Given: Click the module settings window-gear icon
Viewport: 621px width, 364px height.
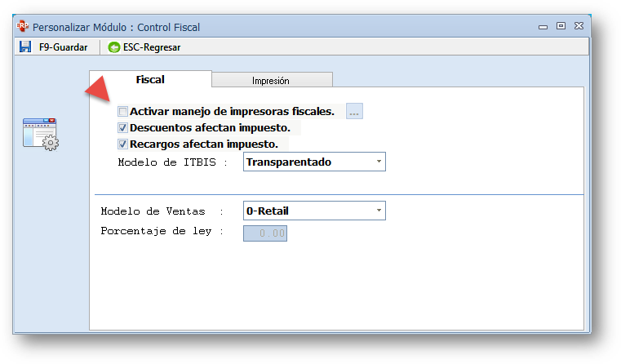Looking at the screenshot, I should point(40,134).
